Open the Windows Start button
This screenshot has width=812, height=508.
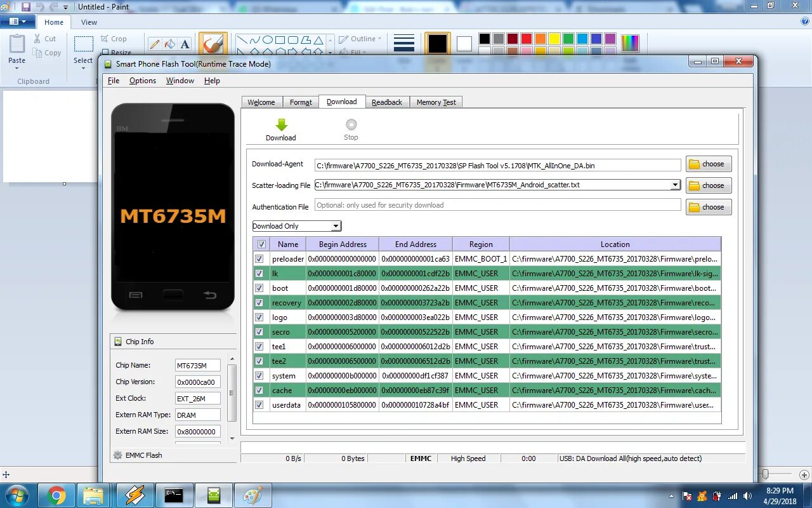(16, 495)
